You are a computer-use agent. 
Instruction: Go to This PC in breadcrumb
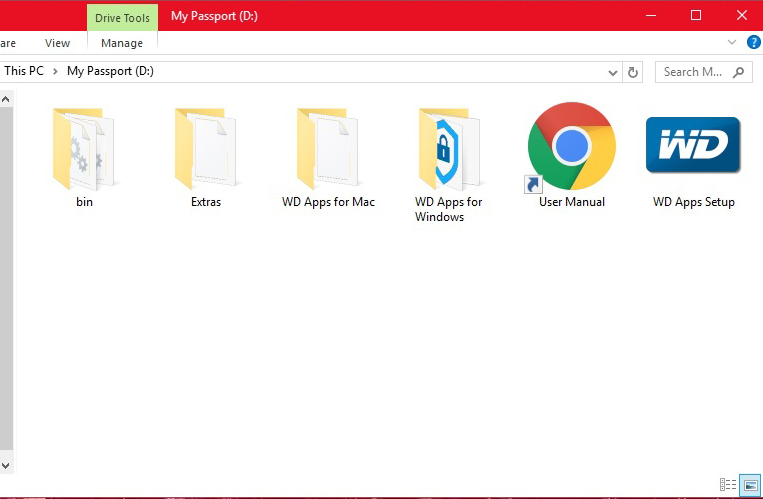pos(24,71)
